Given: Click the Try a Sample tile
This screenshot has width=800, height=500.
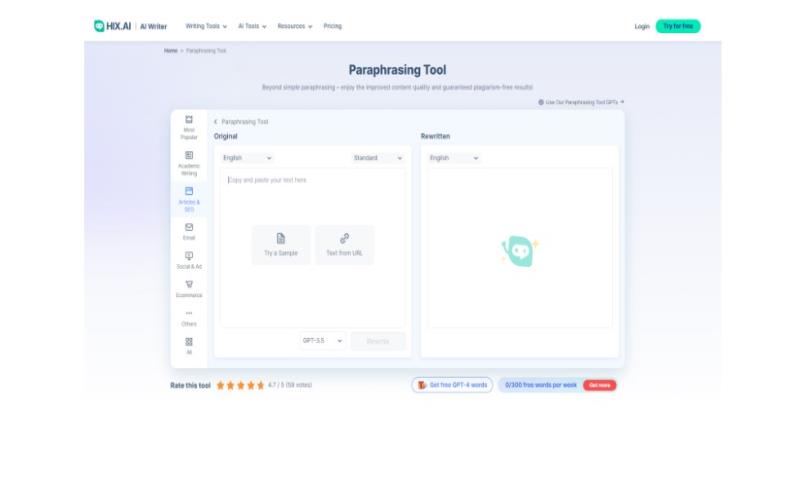Looking at the screenshot, I should [x=281, y=244].
